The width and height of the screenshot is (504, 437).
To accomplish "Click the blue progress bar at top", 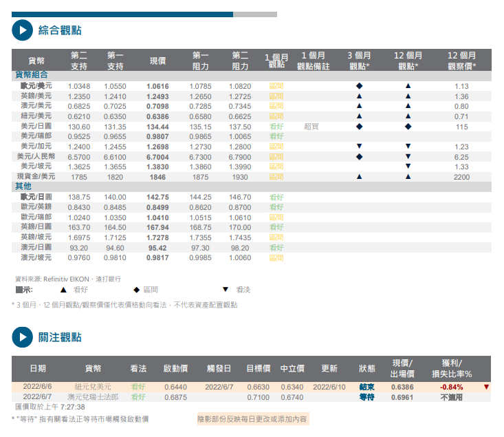I will coord(122,14).
